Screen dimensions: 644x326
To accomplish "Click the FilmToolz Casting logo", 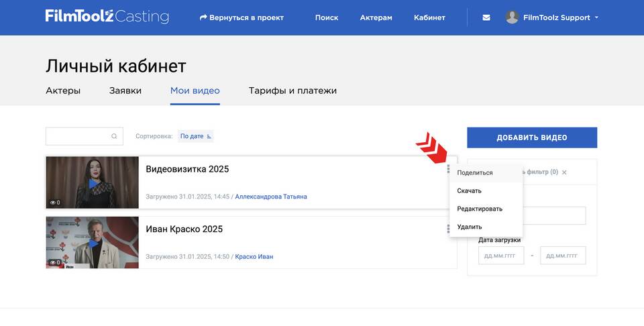I will [107, 17].
